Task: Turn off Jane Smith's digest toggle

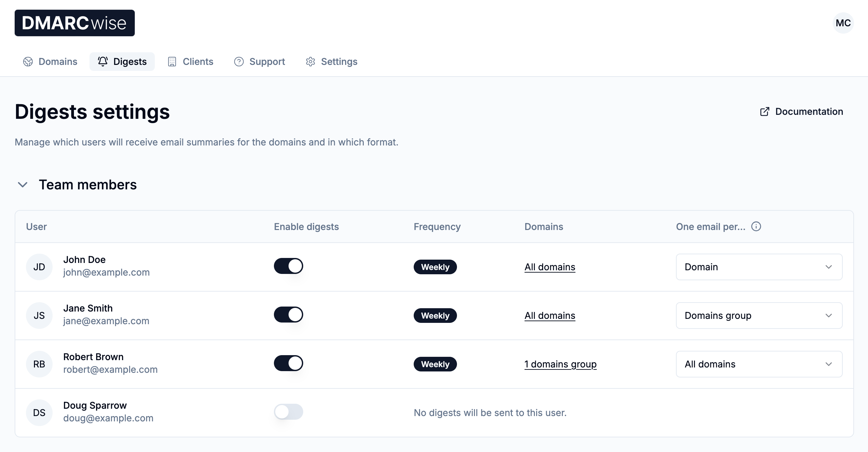Action: (x=288, y=315)
